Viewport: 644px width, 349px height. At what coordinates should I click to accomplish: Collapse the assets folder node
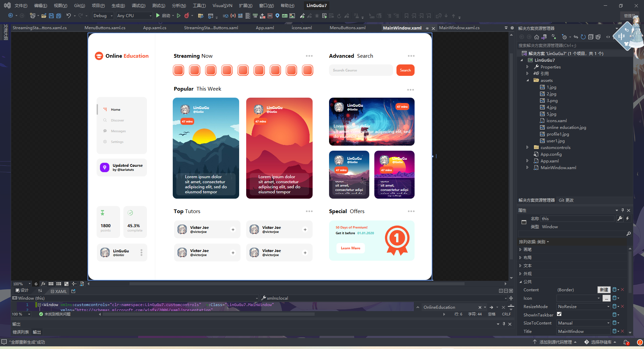point(527,80)
